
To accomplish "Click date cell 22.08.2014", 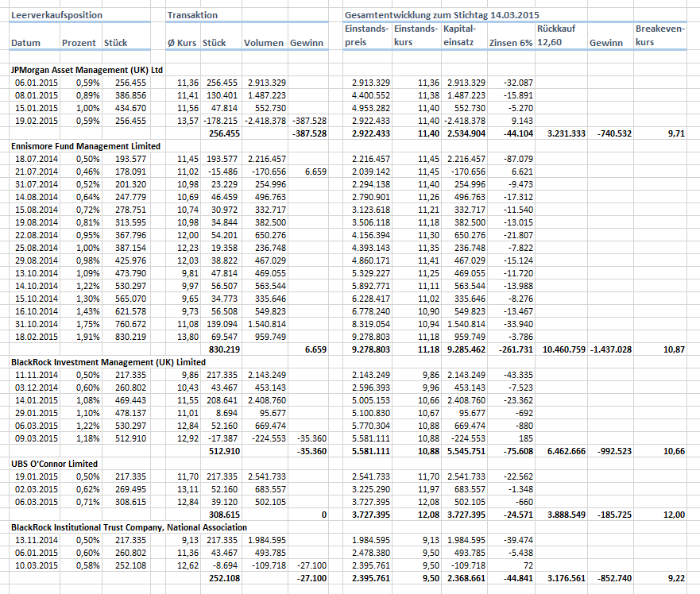I will click(37, 235).
